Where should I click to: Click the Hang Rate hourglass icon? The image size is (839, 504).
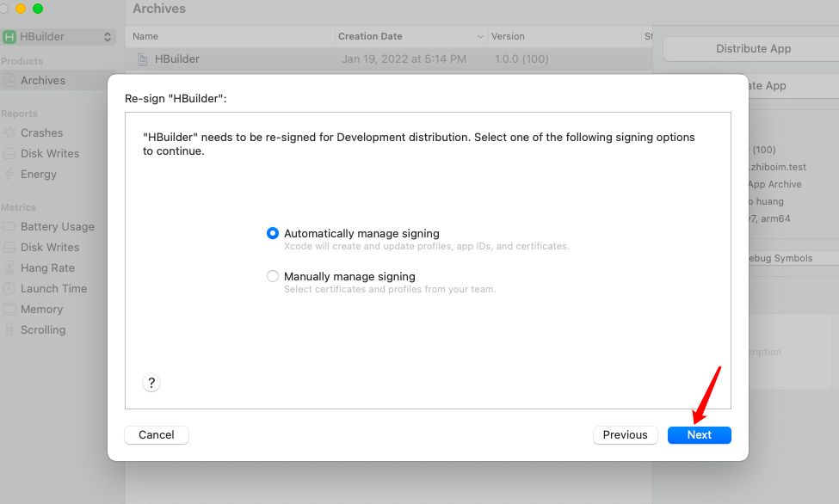click(x=9, y=267)
